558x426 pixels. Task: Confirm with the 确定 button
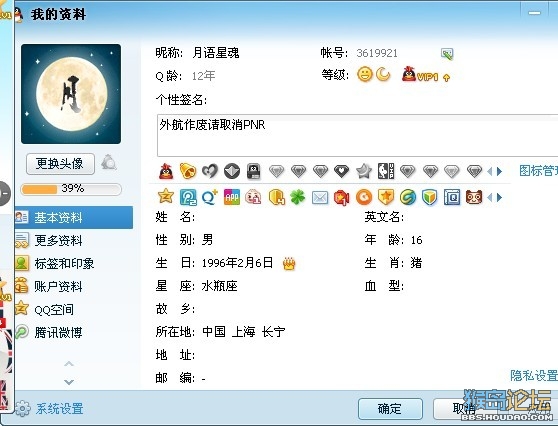390,409
